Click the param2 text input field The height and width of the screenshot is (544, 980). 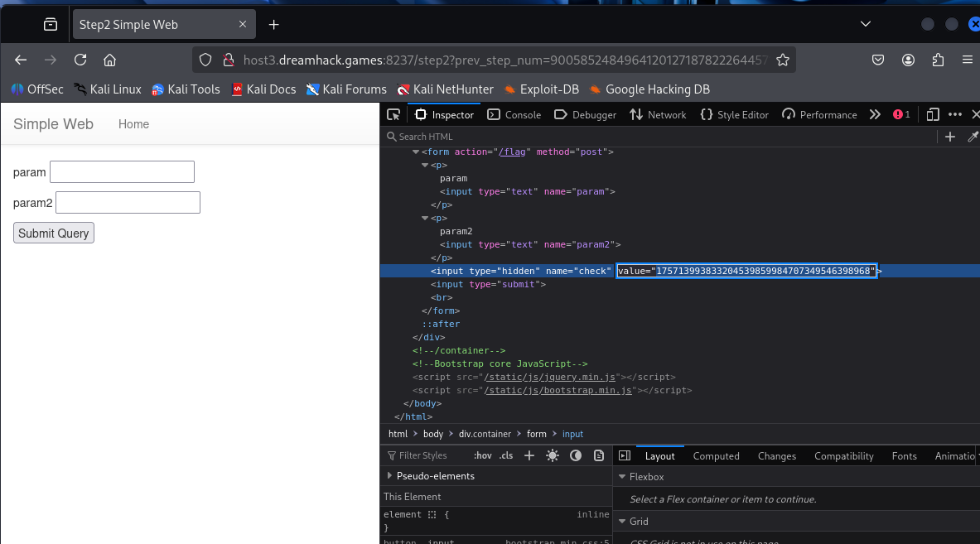(128, 202)
